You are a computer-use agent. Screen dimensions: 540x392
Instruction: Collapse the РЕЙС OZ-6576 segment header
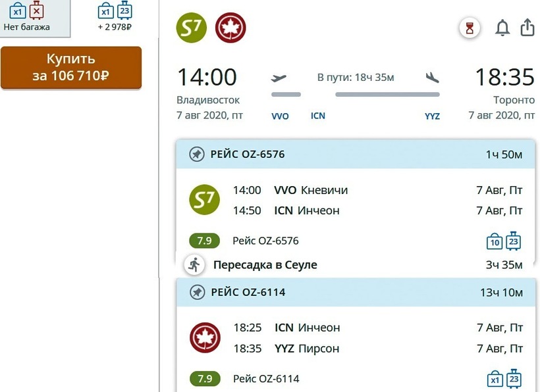tap(356, 155)
